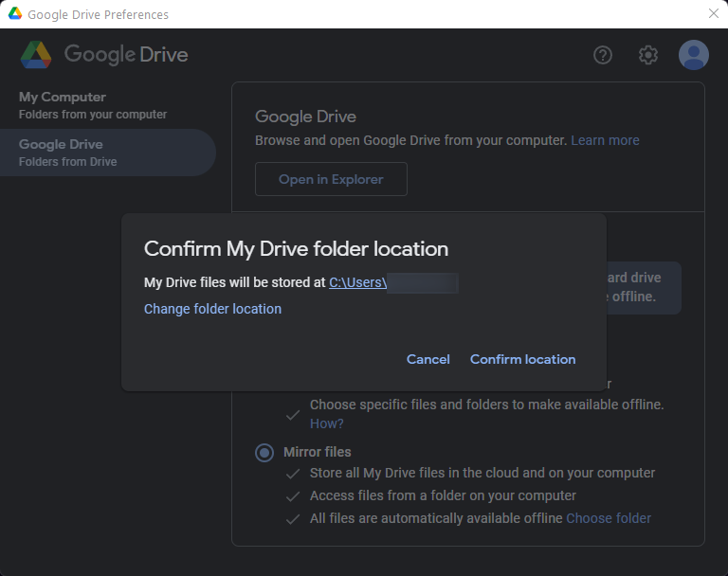Image resolution: width=728 pixels, height=576 pixels.
Task: Click 'Access files from a folder on your computer' text
Action: coord(443,495)
